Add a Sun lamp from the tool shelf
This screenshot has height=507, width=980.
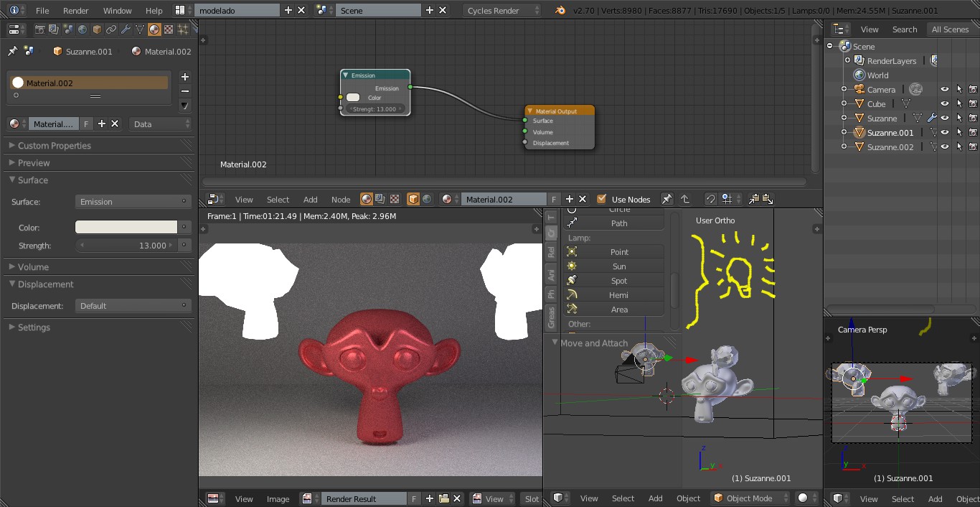click(x=614, y=266)
